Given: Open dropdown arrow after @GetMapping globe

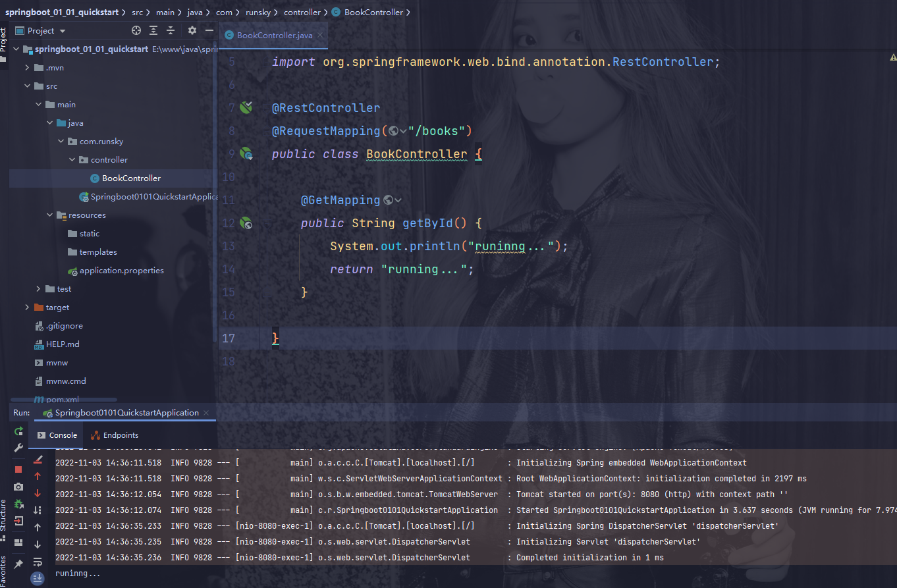Looking at the screenshot, I should coord(398,200).
